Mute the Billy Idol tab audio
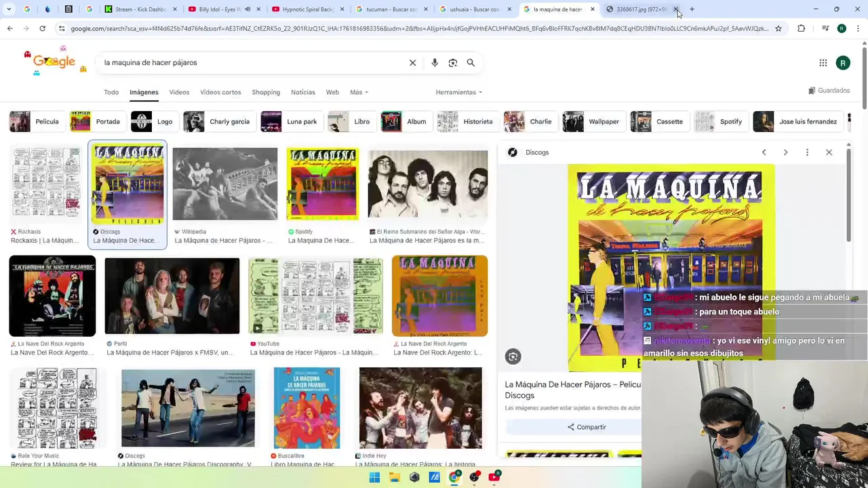 pos(248,9)
